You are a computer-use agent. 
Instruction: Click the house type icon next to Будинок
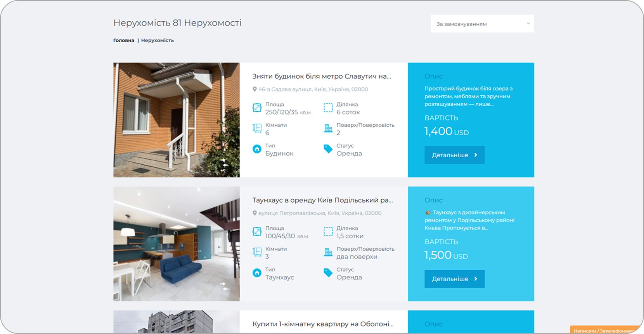(x=257, y=149)
